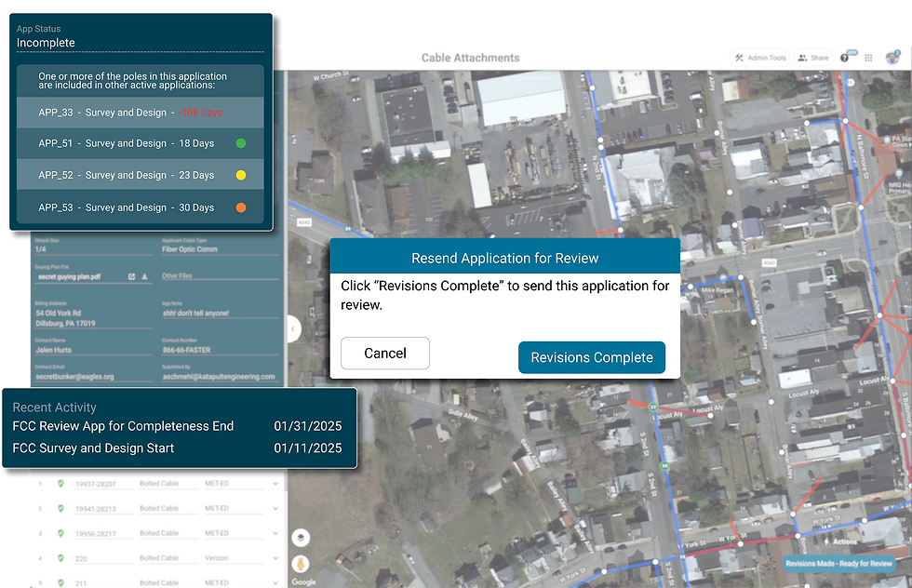Open the map layers button

click(301, 538)
